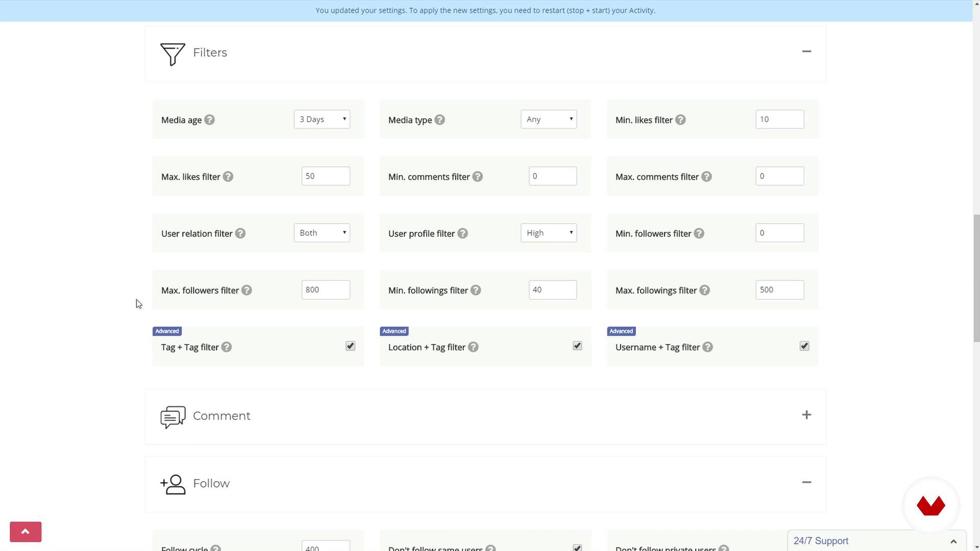
Task: Click the page vertical scrollbar
Action: tap(976, 278)
